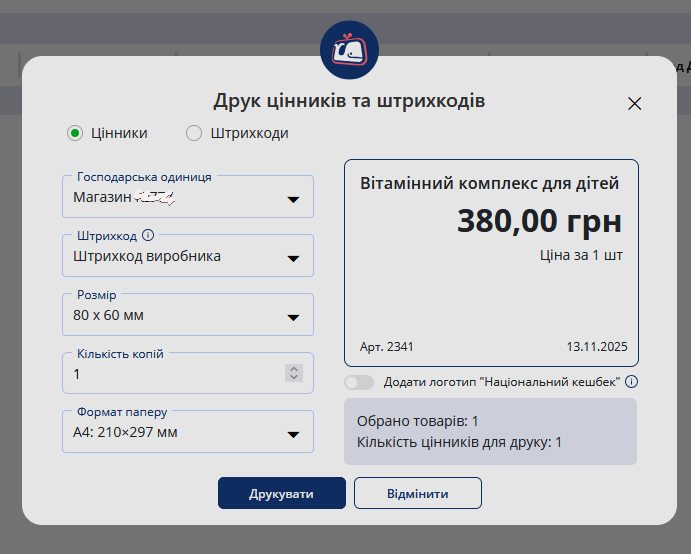Enable the Національний кешбек logo toggle

click(x=359, y=382)
